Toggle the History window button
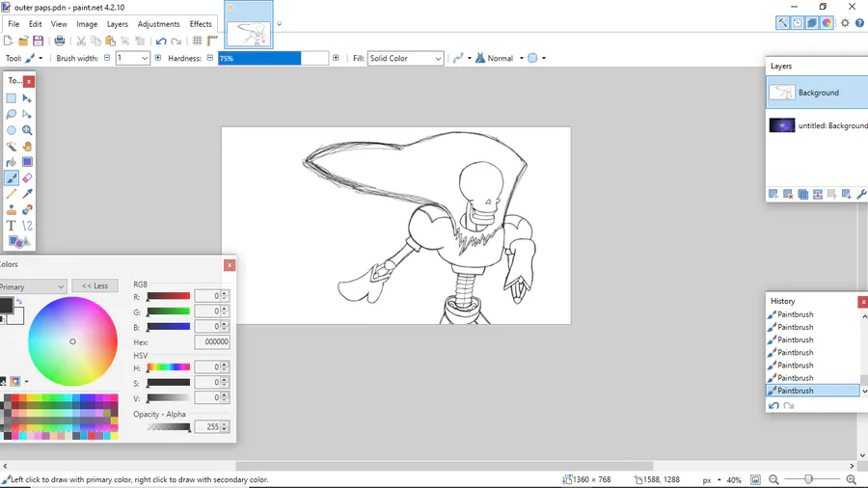868x488 pixels. 798,23
